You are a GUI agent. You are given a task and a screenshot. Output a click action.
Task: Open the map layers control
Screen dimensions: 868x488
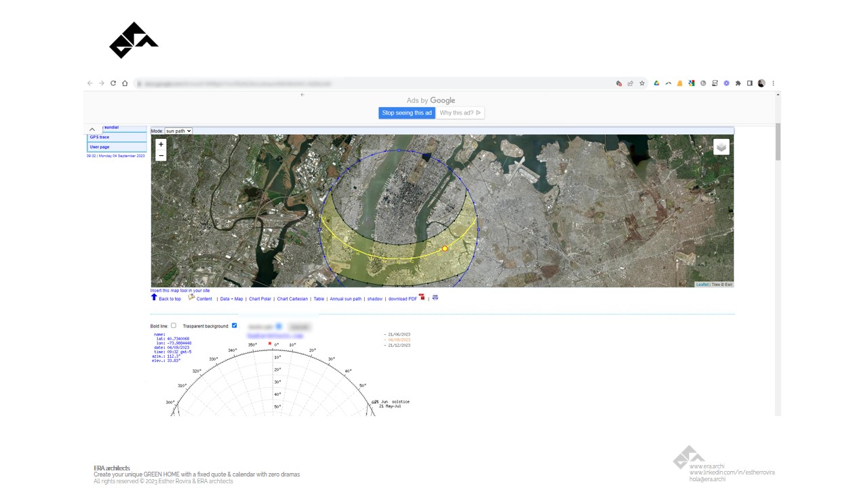721,147
